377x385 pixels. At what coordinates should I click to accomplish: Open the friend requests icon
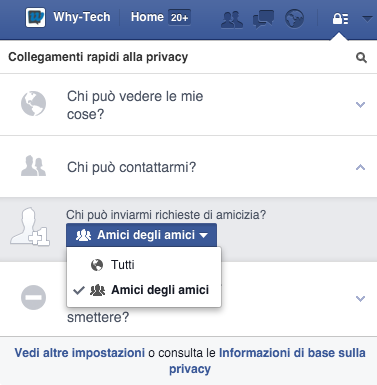click(232, 19)
